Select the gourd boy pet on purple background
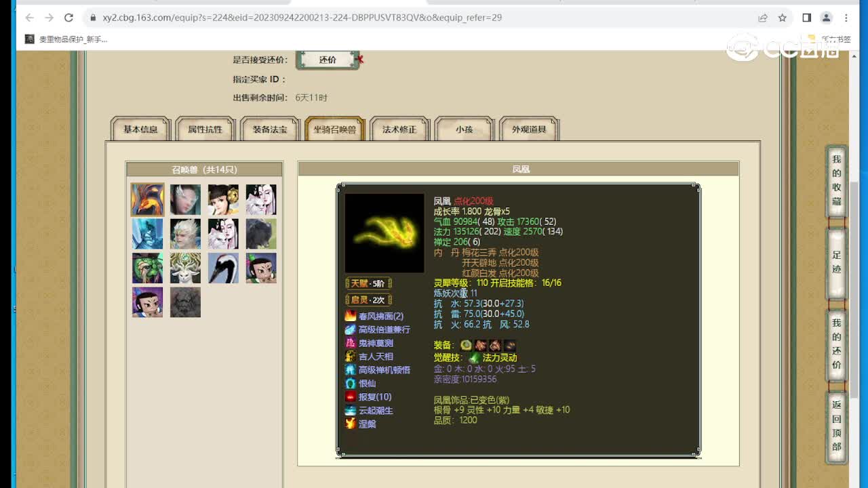Viewport: 868px width, 488px height. pyautogui.click(x=147, y=302)
